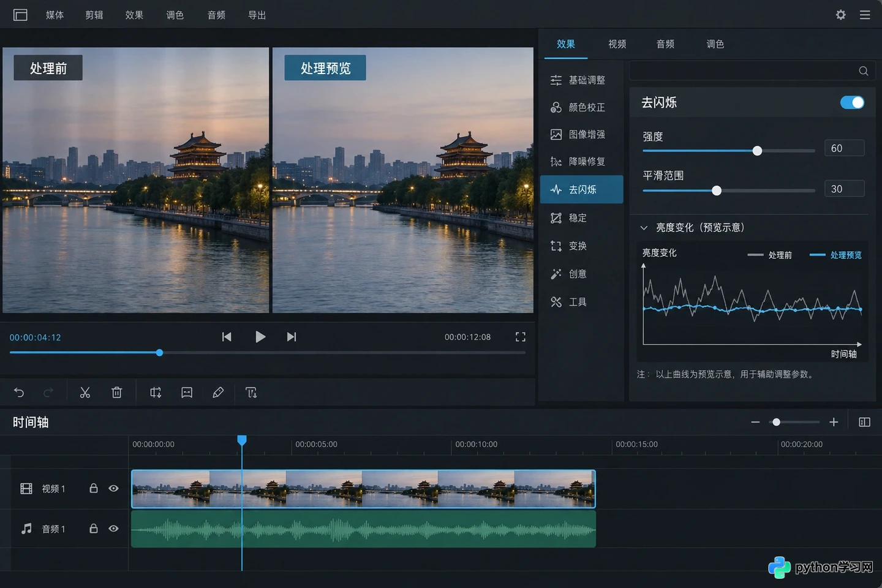Lock the 音频 1 track
Viewport: 882px width, 588px height.
click(94, 528)
